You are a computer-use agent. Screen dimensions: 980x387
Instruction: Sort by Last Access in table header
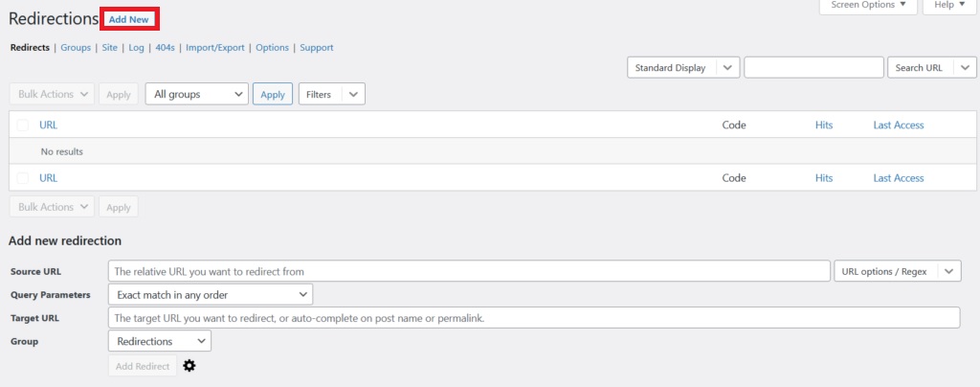click(x=898, y=125)
